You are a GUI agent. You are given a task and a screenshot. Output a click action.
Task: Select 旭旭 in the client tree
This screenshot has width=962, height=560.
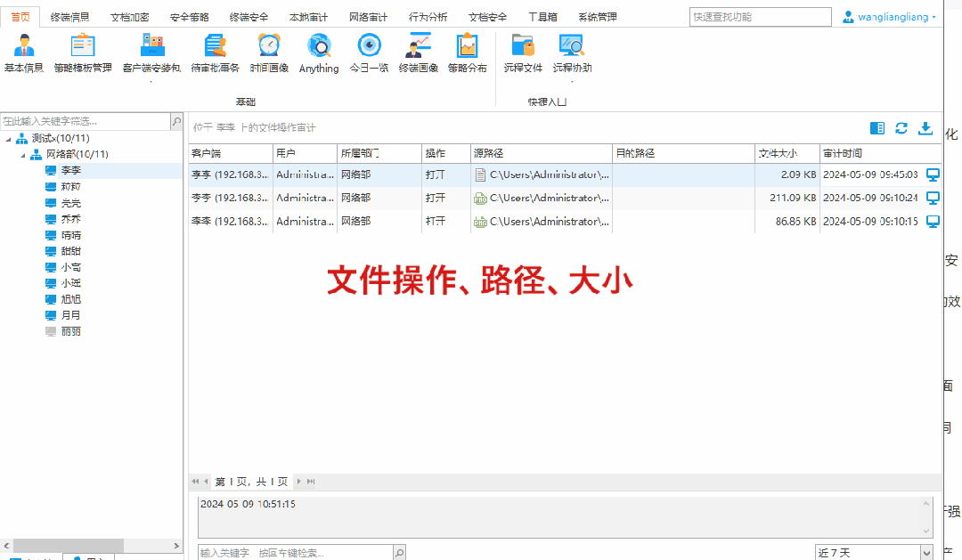[x=70, y=299]
